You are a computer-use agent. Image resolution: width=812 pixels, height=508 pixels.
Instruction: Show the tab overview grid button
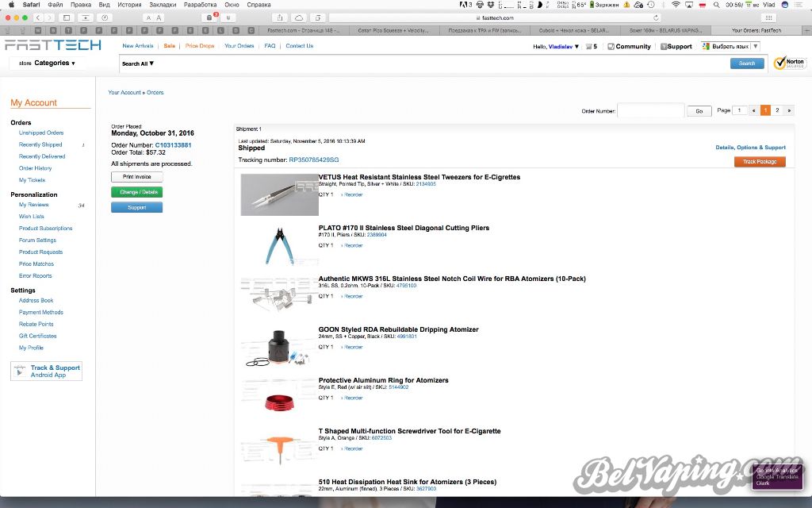[x=769, y=17]
